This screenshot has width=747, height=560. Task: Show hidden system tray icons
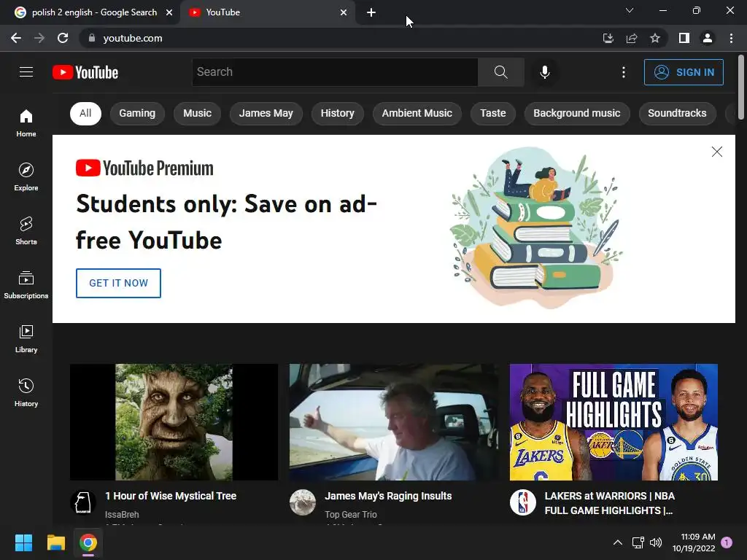(617, 542)
